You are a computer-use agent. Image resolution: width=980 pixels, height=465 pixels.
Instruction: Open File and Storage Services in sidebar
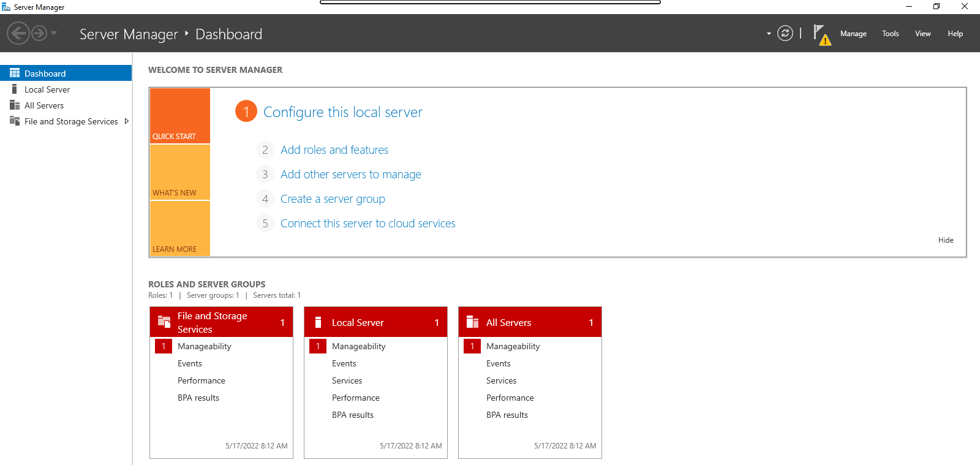click(x=66, y=121)
